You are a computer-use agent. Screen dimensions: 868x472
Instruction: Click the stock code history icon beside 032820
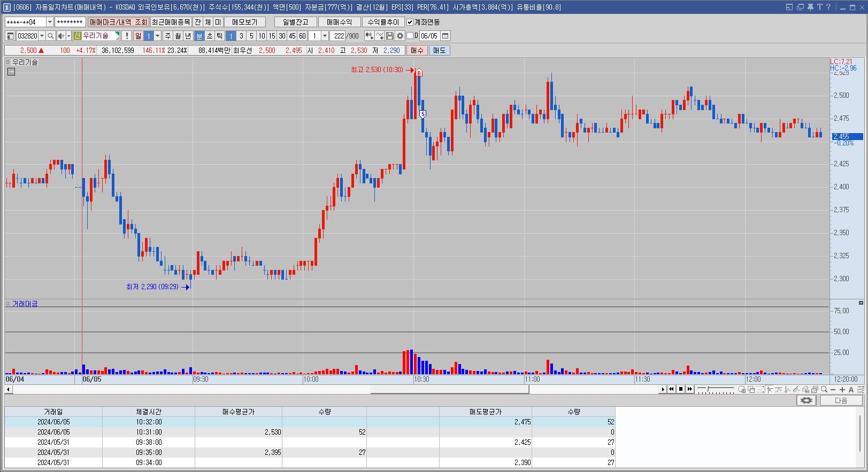10,36
